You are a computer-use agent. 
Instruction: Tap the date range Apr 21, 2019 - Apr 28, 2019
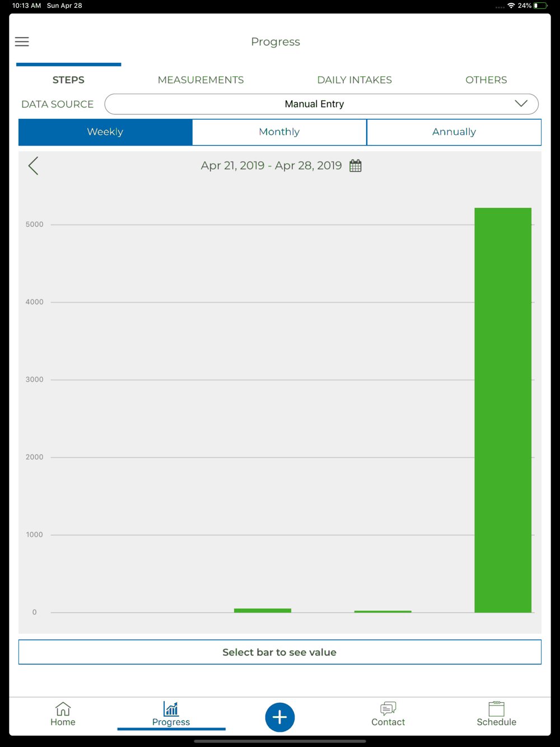point(272,166)
